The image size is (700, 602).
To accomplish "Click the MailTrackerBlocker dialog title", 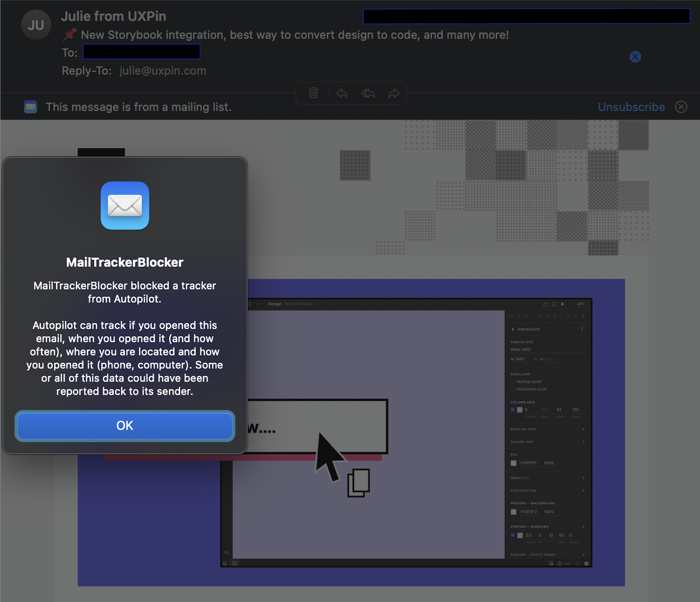I will (125, 262).
